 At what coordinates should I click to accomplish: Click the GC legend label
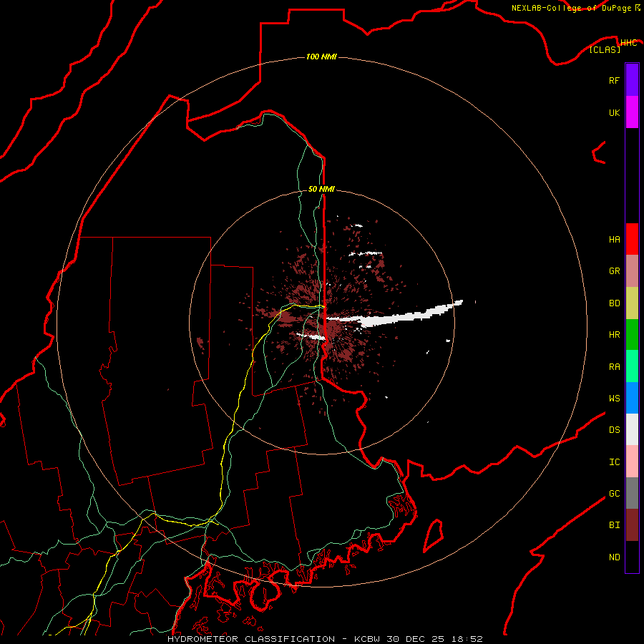pos(614,494)
